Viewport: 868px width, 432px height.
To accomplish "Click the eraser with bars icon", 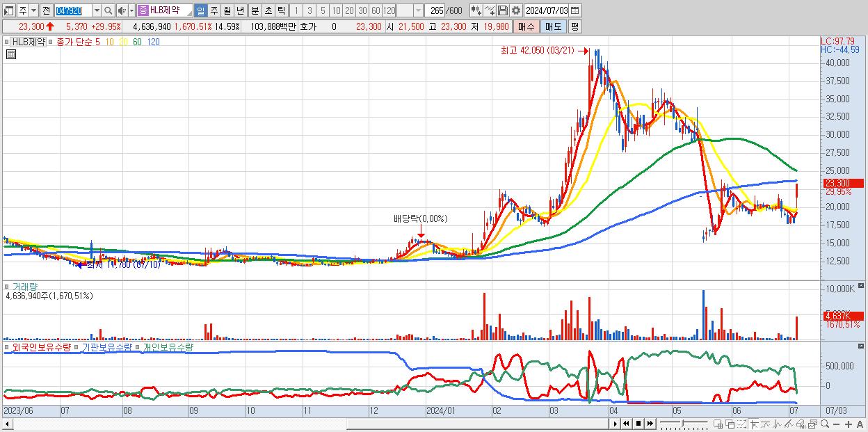I will pyautogui.click(x=801, y=424).
